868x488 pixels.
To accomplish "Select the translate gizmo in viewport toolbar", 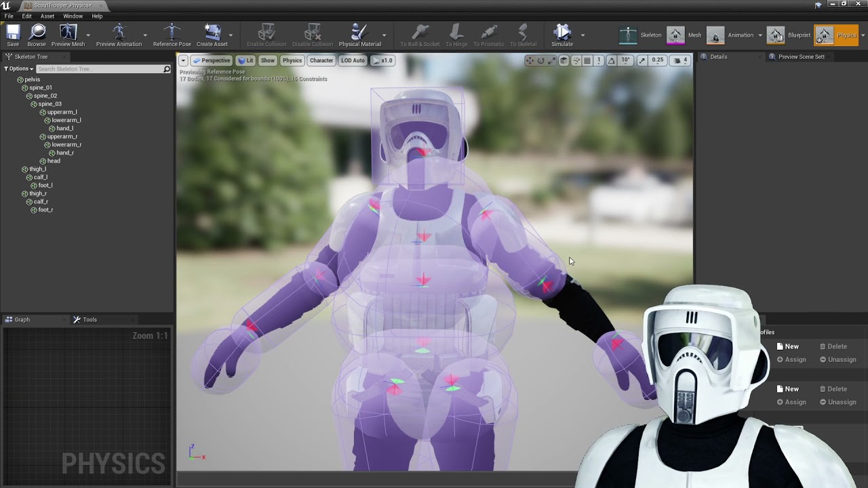I will [x=530, y=60].
